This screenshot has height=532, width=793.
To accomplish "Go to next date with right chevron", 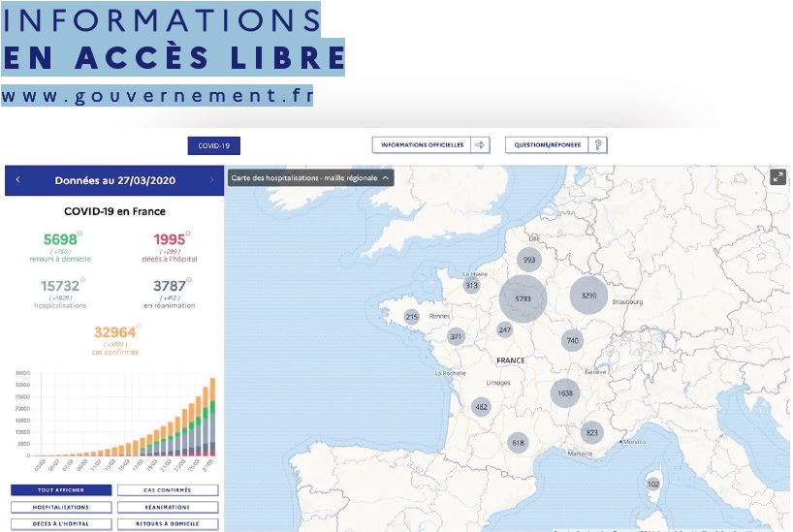I will coord(211,179).
